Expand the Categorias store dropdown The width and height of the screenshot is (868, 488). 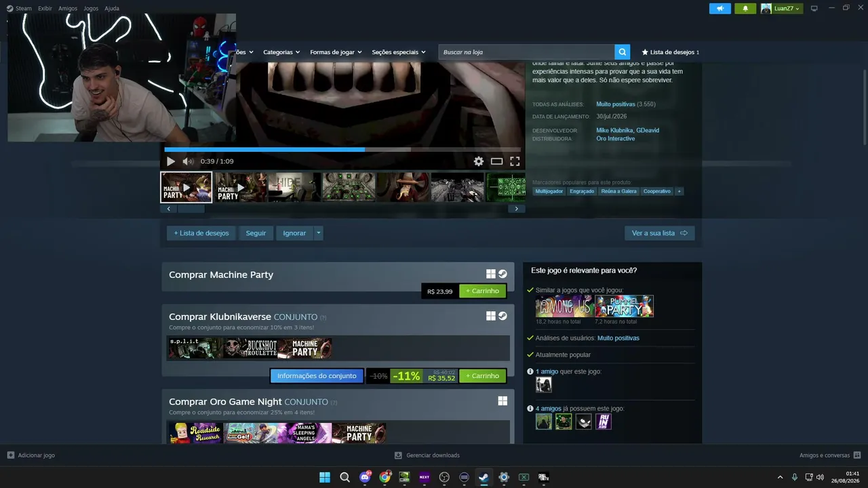coord(281,52)
